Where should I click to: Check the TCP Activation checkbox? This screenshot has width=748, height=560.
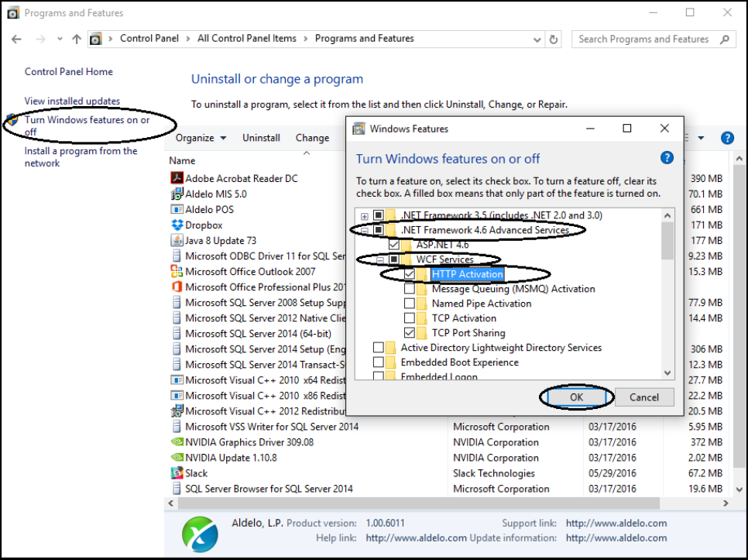click(410, 318)
